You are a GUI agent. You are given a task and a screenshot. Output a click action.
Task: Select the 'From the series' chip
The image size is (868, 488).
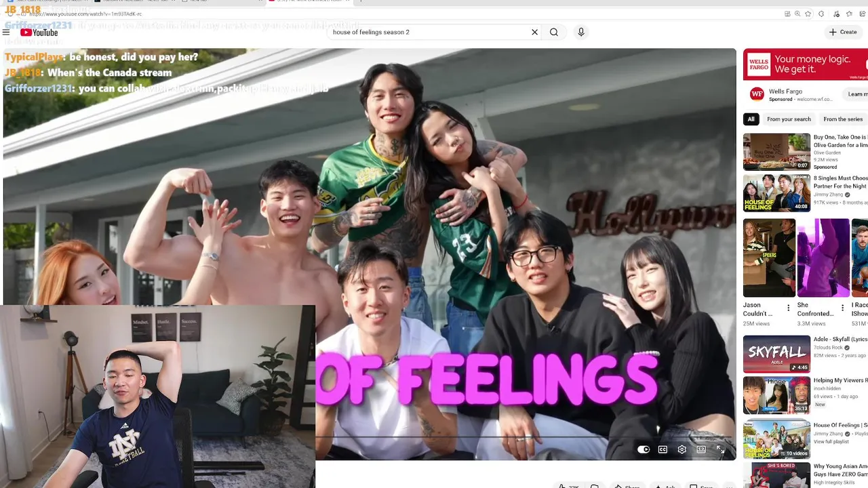843,119
